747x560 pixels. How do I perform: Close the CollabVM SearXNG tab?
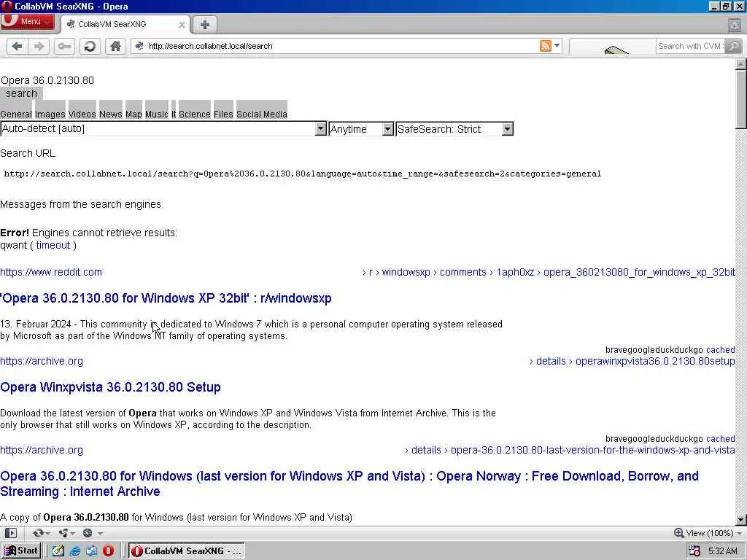[x=182, y=25]
